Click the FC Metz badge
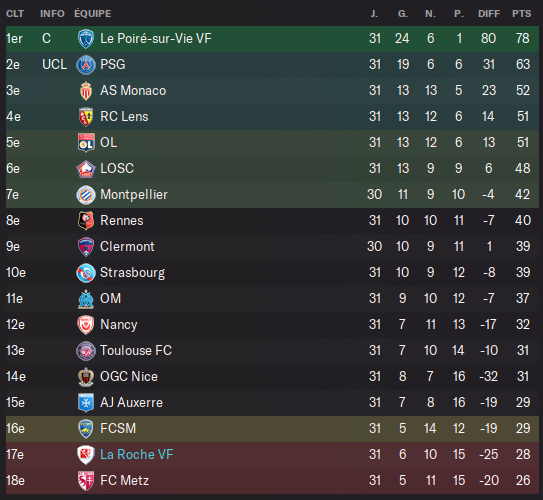Image resolution: width=543 pixels, height=500 pixels. tap(86, 481)
